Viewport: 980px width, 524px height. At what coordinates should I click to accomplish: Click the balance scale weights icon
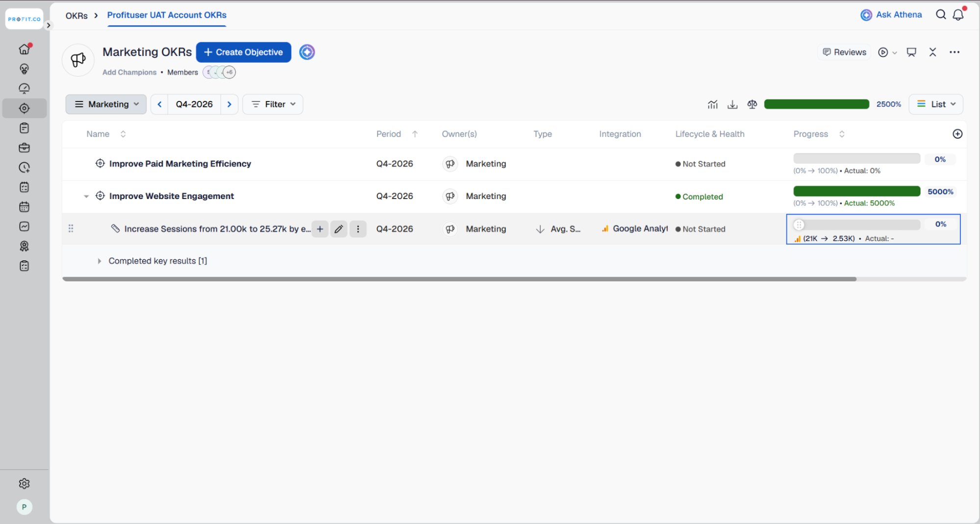pos(752,104)
